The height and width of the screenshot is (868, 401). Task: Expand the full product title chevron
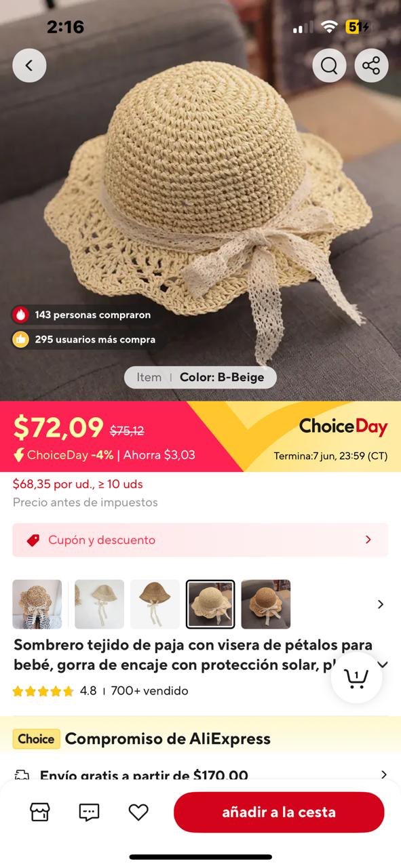tap(383, 665)
